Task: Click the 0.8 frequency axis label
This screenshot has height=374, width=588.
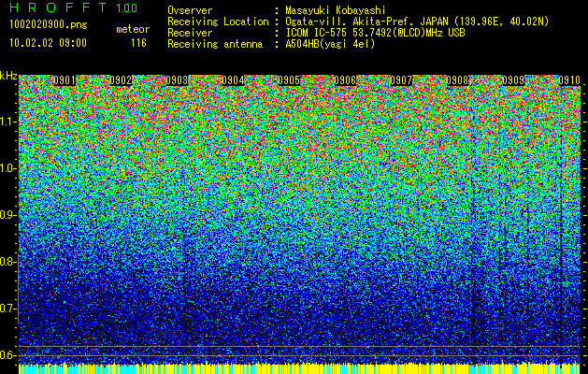Action: tap(7, 262)
